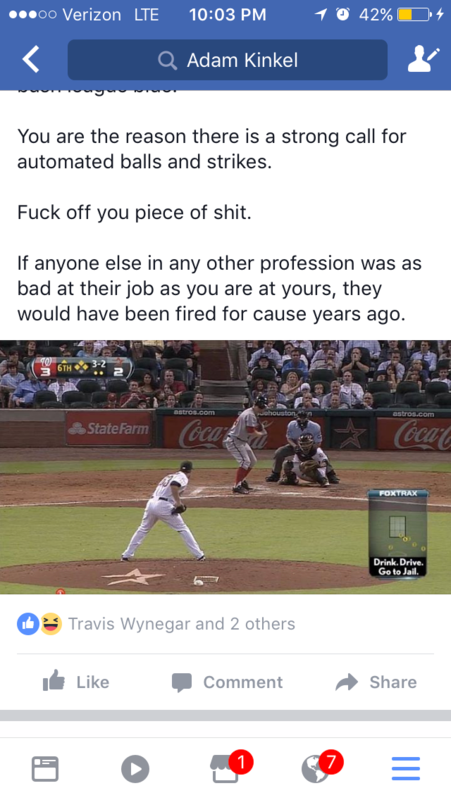Open the Videos play tab
This screenshot has width=451, height=800.
coord(135,769)
